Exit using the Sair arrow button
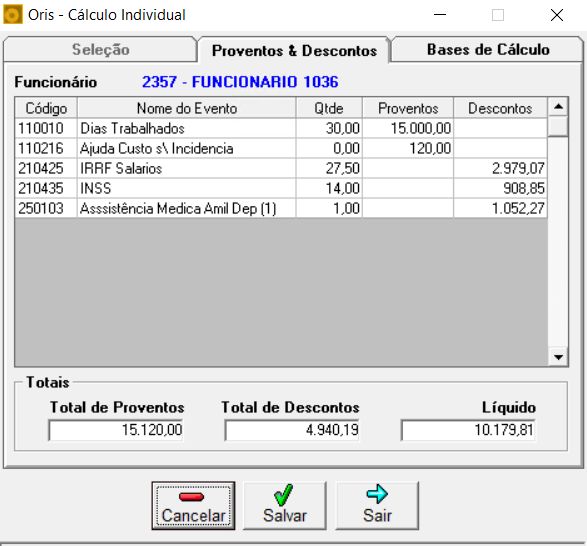The height and width of the screenshot is (546, 587). (377, 506)
